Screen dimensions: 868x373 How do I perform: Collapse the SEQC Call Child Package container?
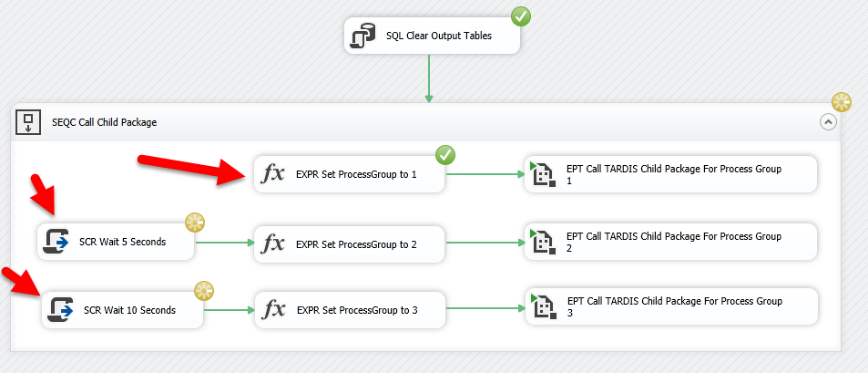tap(828, 122)
